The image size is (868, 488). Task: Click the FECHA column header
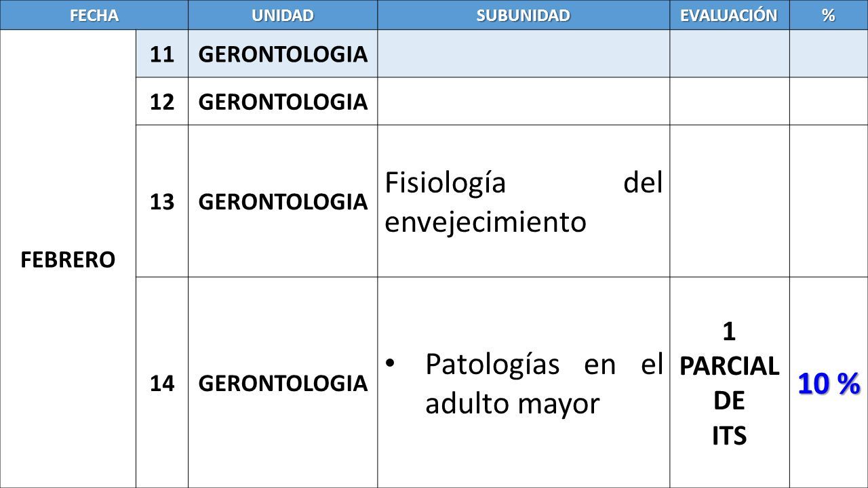click(94, 15)
